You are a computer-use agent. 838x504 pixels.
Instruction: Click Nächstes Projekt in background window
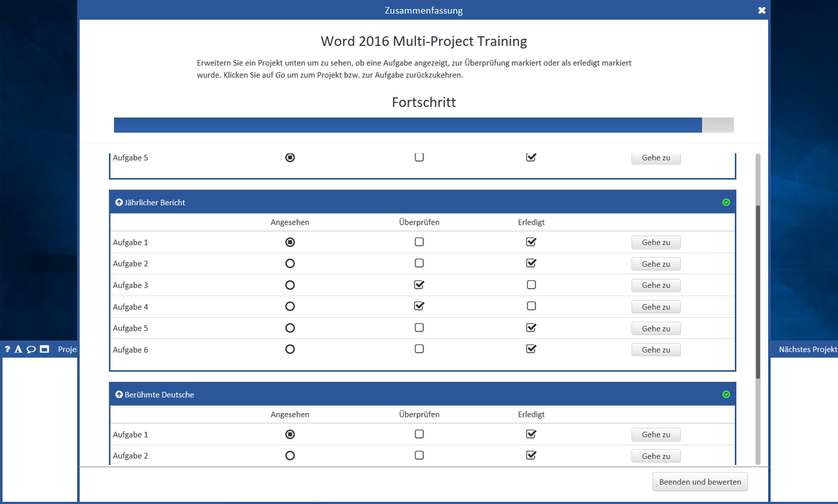[808, 349]
